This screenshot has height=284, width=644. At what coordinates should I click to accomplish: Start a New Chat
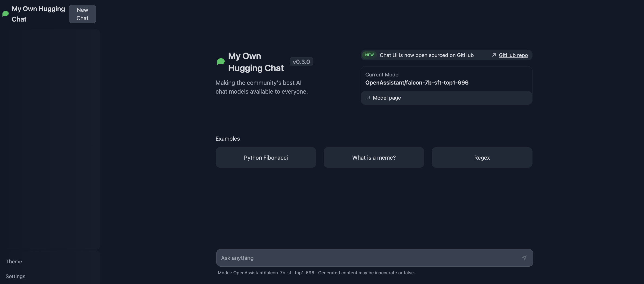(83, 14)
